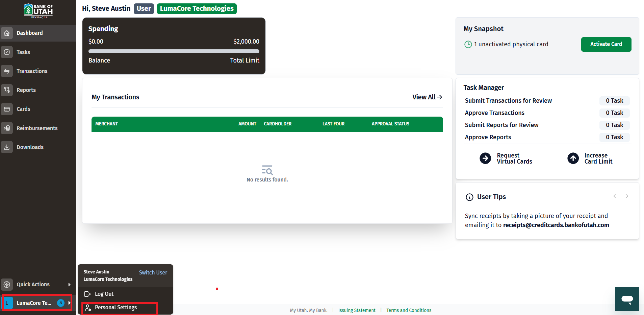Screen dimensions: 644x315
Task: Click the Dashboard home icon
Action: click(7, 33)
